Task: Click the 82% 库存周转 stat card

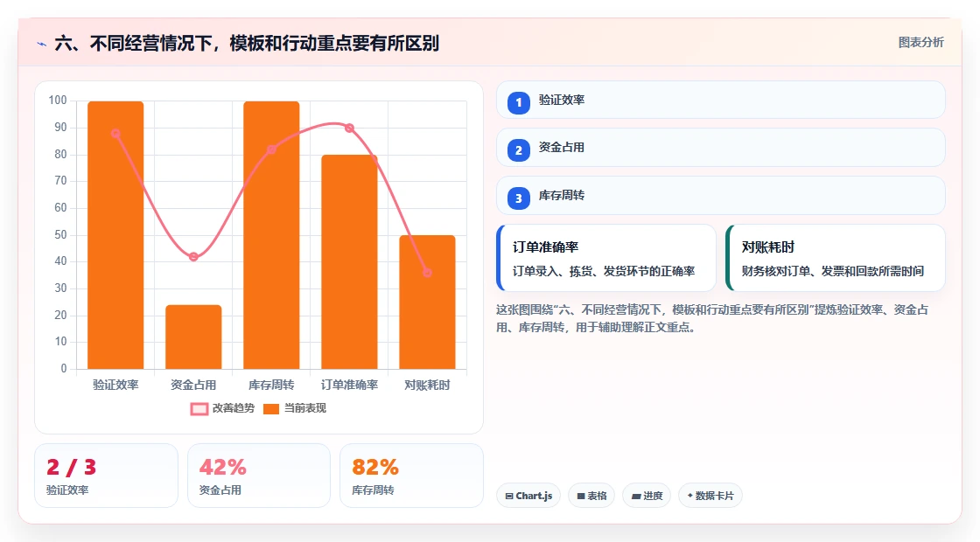Action: pyautogui.click(x=411, y=476)
